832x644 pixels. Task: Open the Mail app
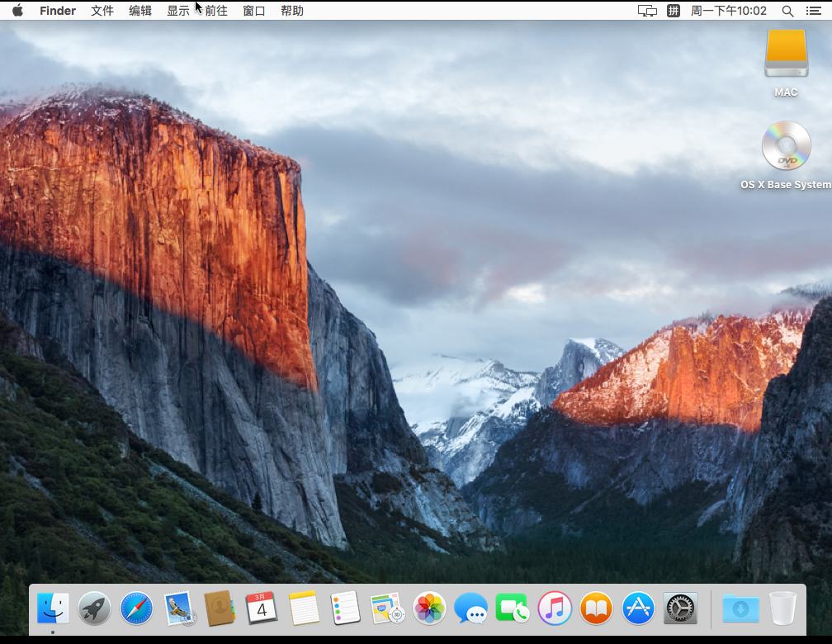[177, 608]
